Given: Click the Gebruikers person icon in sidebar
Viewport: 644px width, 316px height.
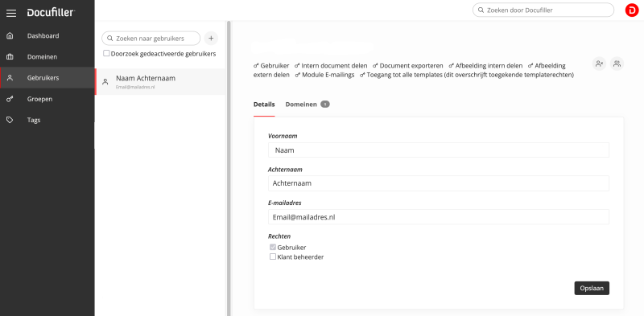Looking at the screenshot, I should pyautogui.click(x=10, y=77).
